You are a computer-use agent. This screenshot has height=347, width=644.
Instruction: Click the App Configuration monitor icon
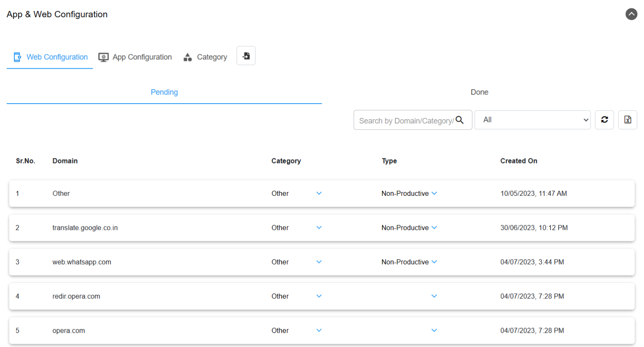(x=103, y=57)
